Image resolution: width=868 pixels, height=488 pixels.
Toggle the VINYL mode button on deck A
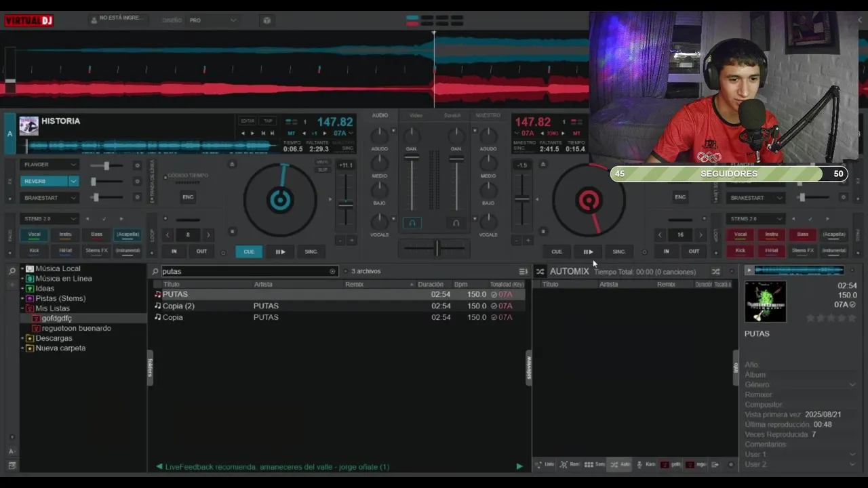pyautogui.click(x=322, y=162)
